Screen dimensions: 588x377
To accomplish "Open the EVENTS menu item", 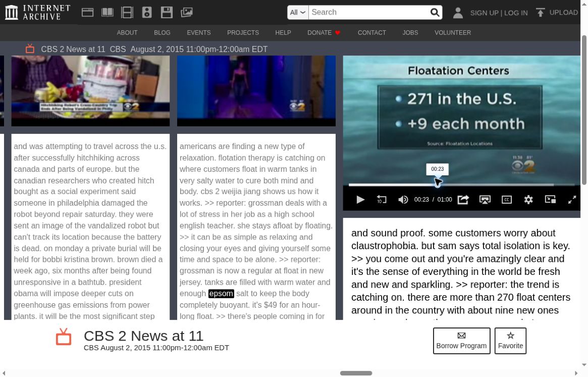I will pos(199,33).
